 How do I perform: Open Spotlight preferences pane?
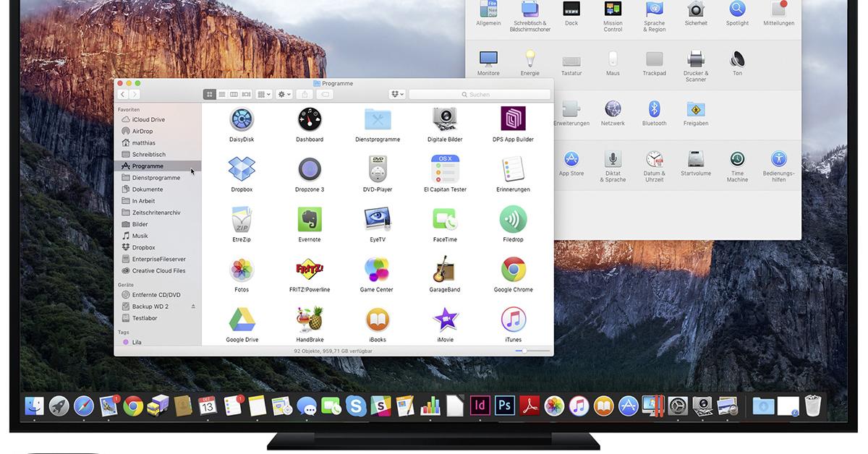(x=737, y=9)
